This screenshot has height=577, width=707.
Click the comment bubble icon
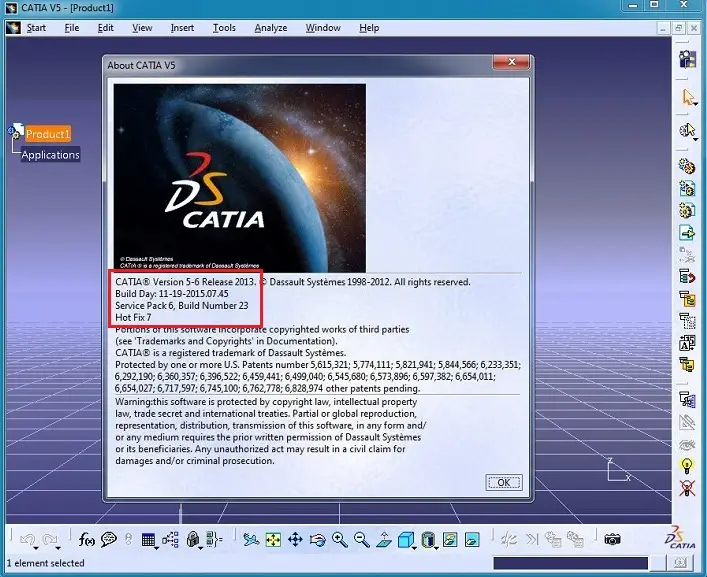pyautogui.click(x=109, y=539)
